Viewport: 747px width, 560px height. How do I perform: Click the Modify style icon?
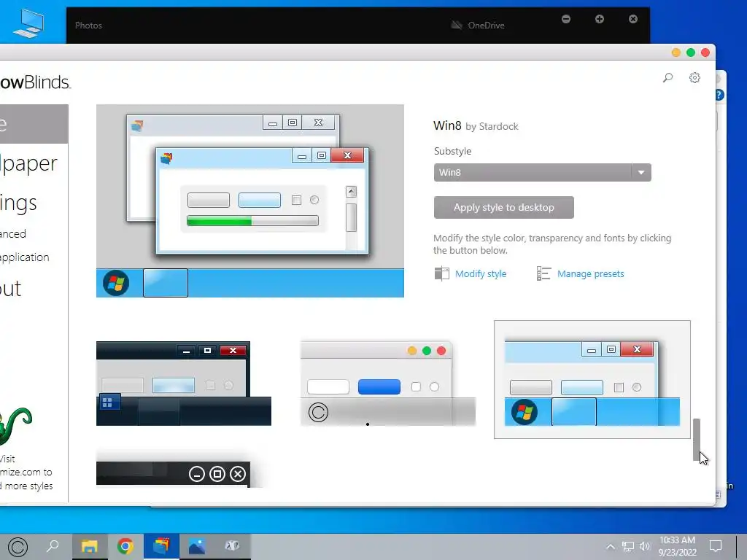(x=441, y=273)
